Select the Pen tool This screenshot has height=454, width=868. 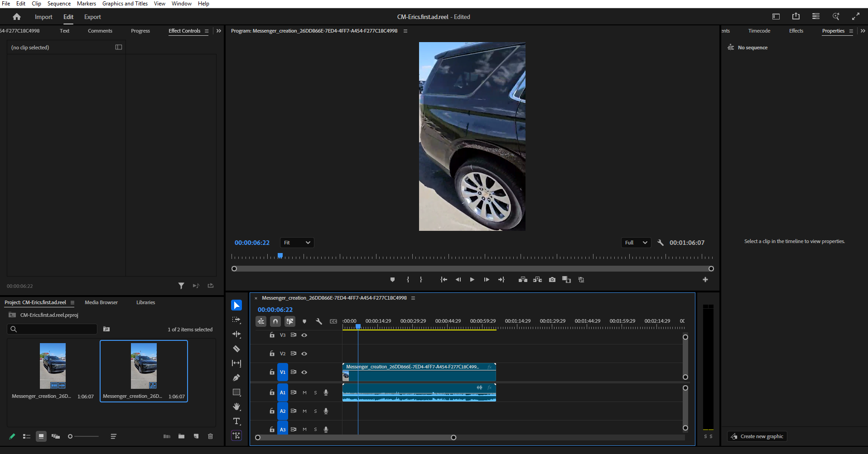point(236,378)
